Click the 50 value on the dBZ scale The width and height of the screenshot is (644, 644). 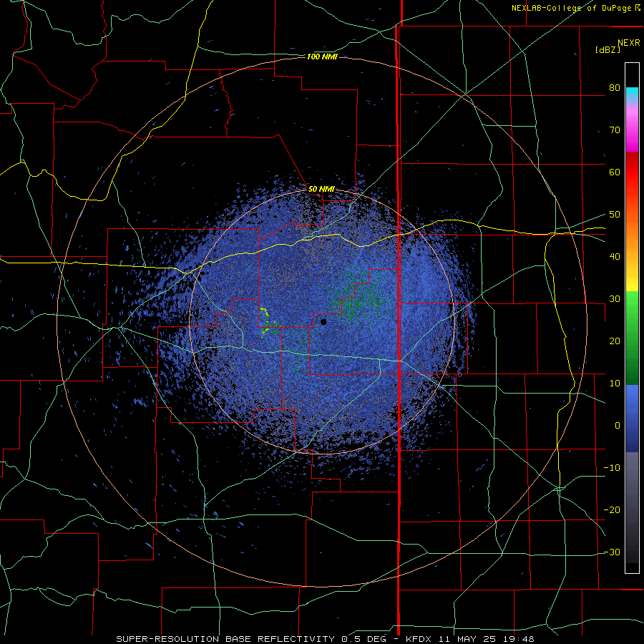(x=615, y=215)
